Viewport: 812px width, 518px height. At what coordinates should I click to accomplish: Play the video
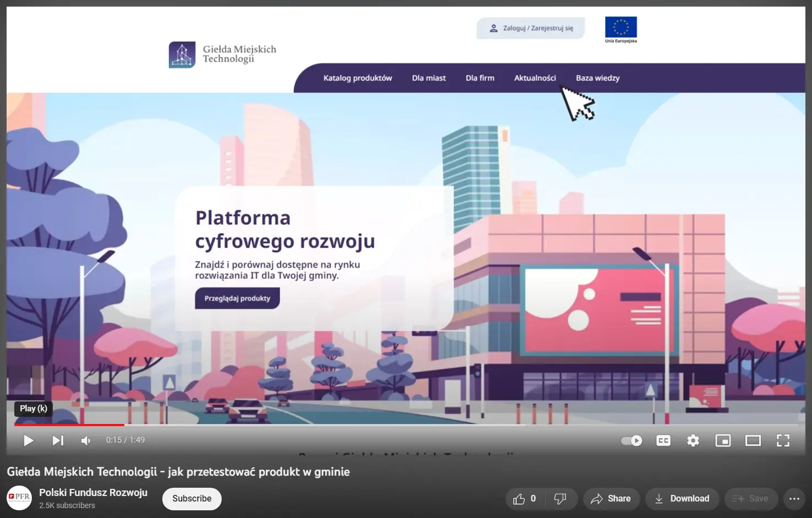pyautogui.click(x=29, y=440)
